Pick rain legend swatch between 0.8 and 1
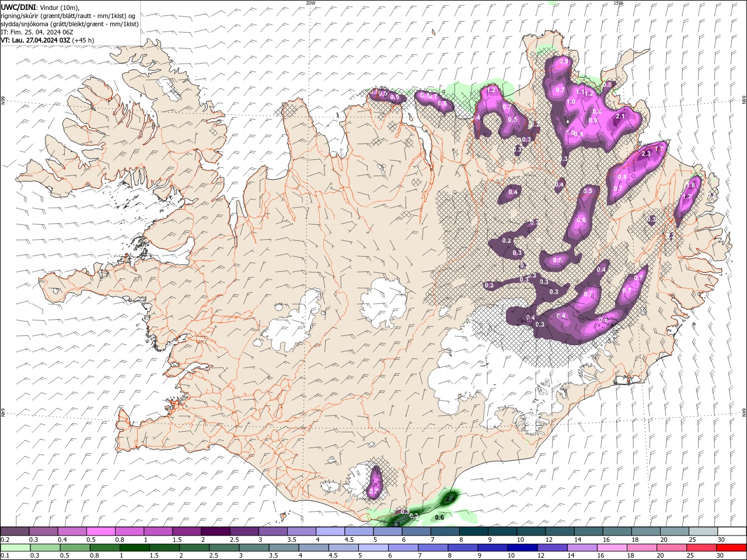 point(104,548)
